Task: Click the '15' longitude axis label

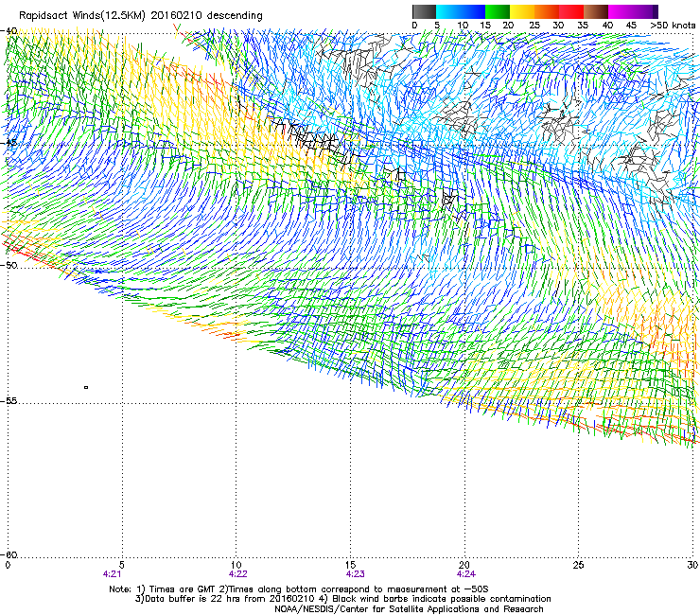Action: click(350, 565)
